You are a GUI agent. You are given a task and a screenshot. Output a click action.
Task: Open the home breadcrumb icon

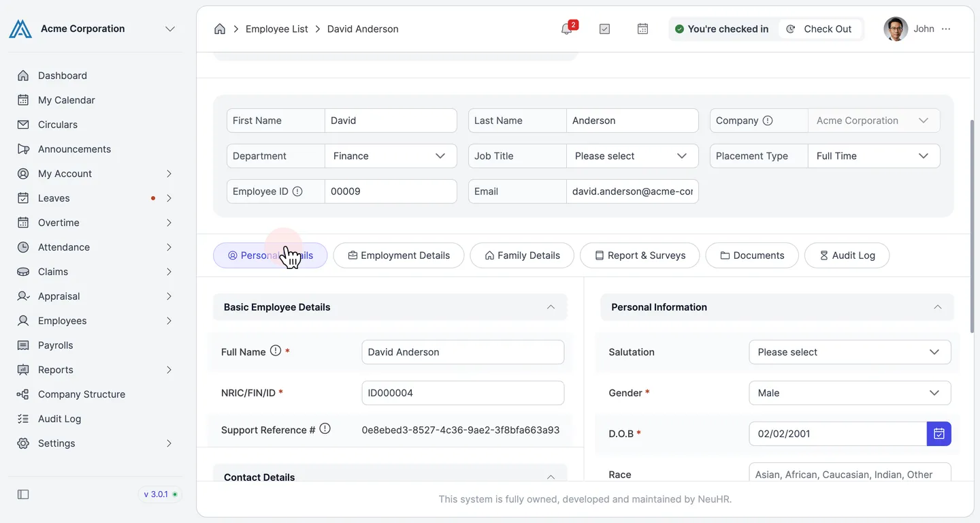click(220, 29)
